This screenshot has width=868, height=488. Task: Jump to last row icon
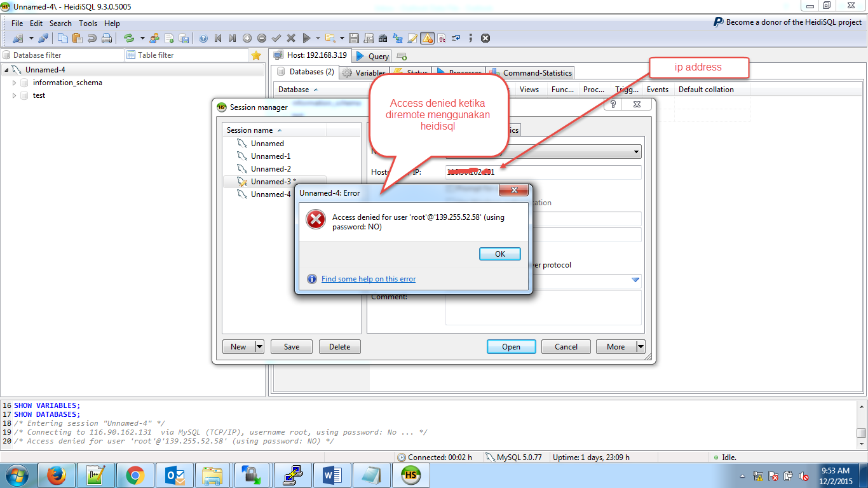(233, 38)
